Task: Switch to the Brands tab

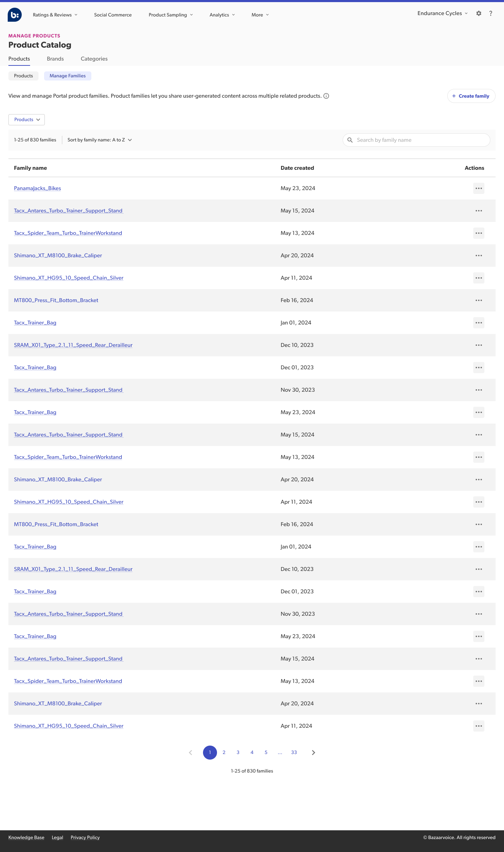Action: [x=55, y=59]
